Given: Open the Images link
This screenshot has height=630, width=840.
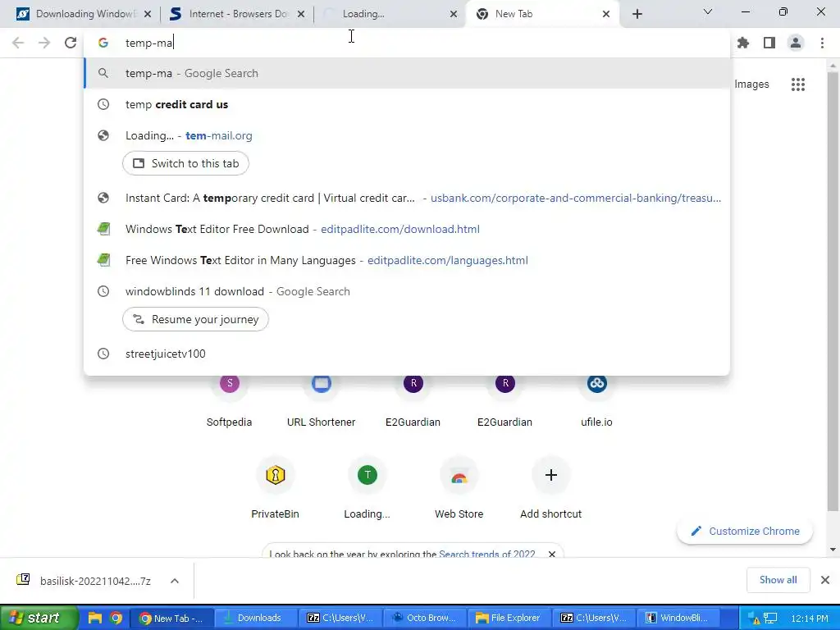Looking at the screenshot, I should click(x=751, y=84).
